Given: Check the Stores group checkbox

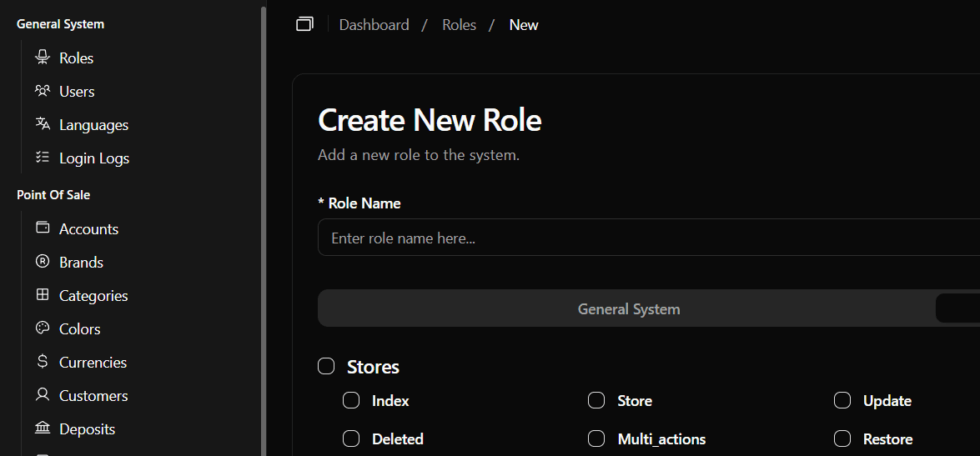Looking at the screenshot, I should point(326,366).
